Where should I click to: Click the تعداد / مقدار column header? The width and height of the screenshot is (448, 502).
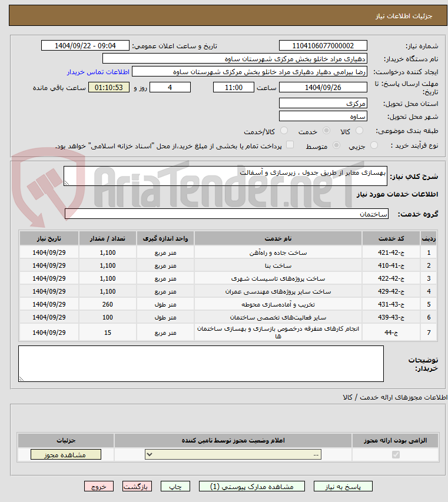pos(108,238)
